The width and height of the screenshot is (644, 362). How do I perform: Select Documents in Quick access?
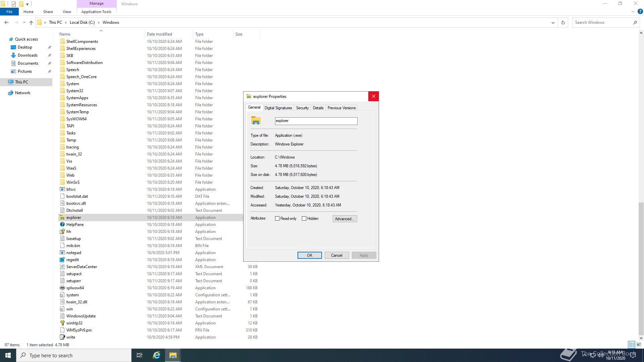[28, 63]
